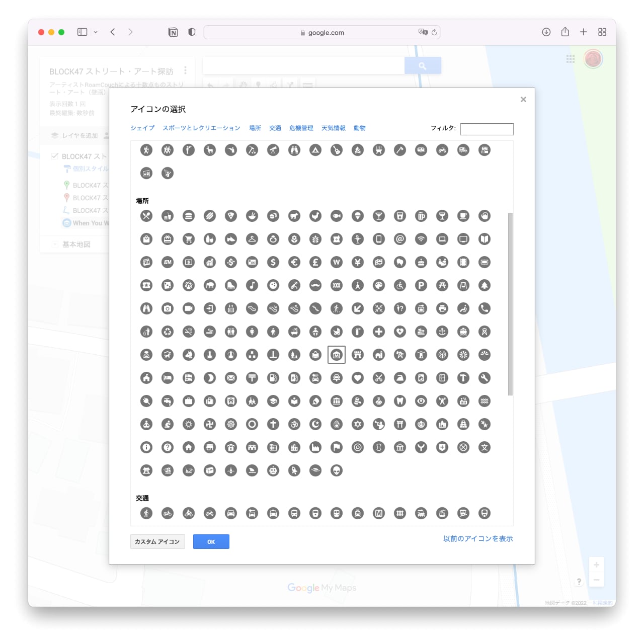
Task: Click the blue OK button
Action: coord(211,542)
